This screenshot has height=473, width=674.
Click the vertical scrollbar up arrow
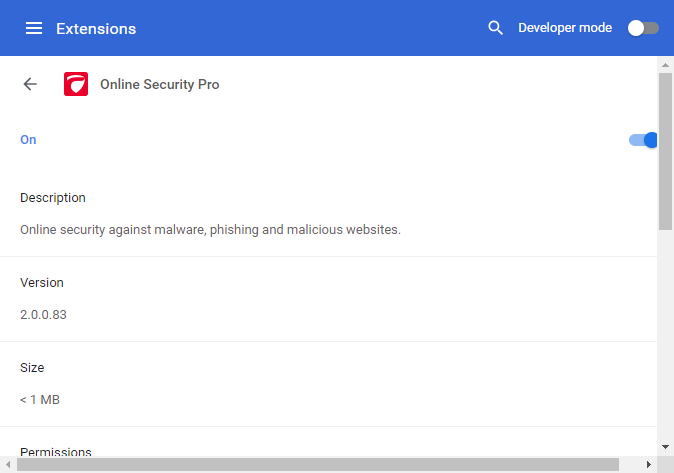[x=665, y=65]
